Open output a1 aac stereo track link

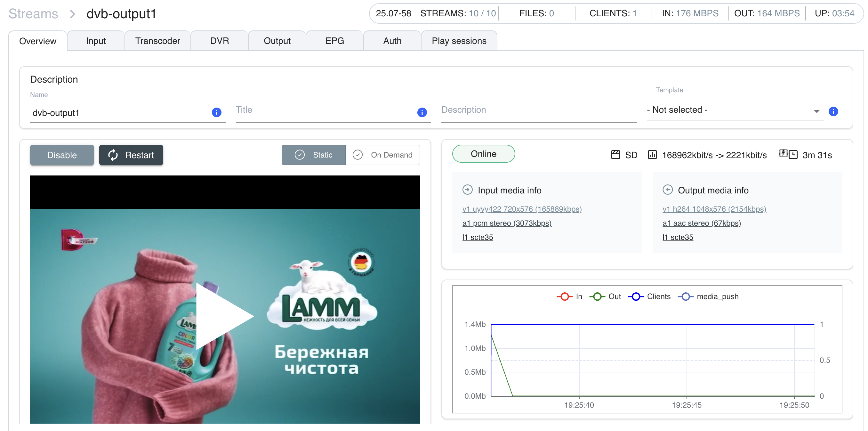tap(702, 224)
